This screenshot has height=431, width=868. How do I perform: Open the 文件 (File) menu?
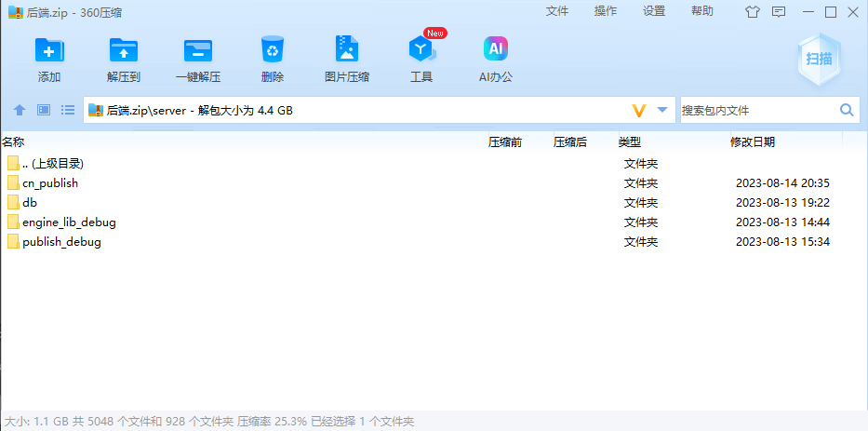[x=556, y=11]
